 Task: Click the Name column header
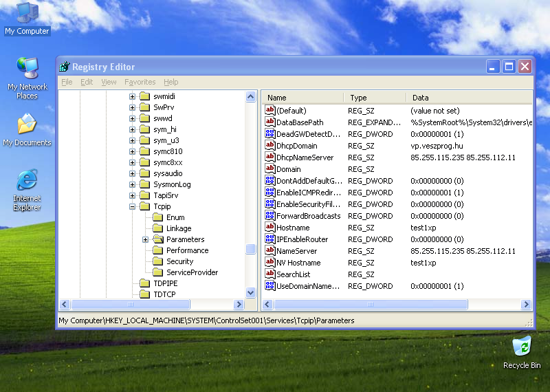[x=302, y=98]
